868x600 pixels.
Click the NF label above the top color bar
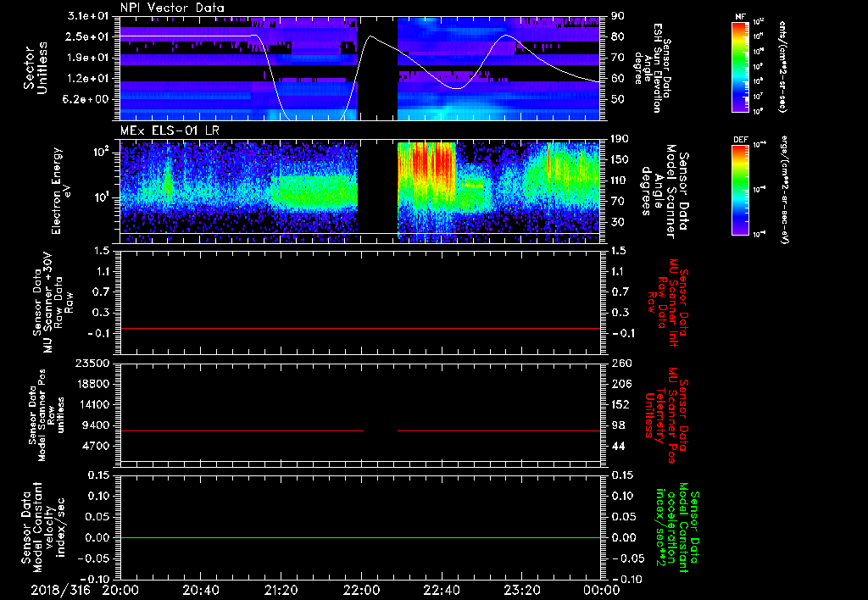pyautogui.click(x=740, y=17)
